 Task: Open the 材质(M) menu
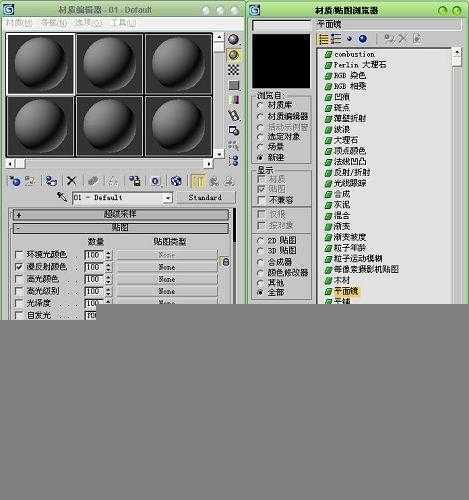[19, 23]
